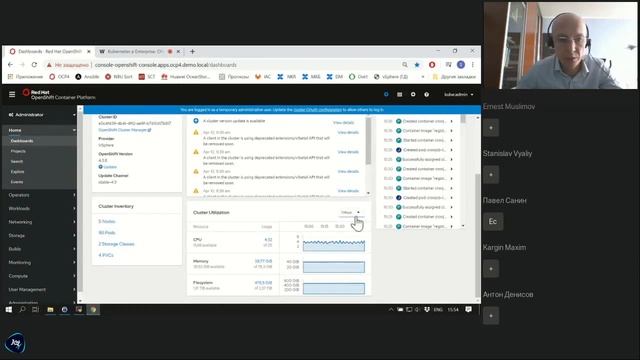Expand the User Management navigation section

point(41,289)
